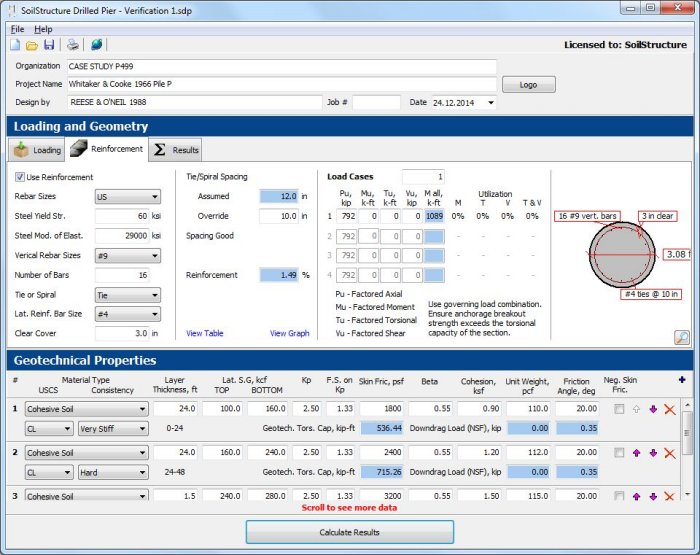700x555 pixels.
Task: Zoom pier diagram with magnifier icon
Action: [681, 338]
